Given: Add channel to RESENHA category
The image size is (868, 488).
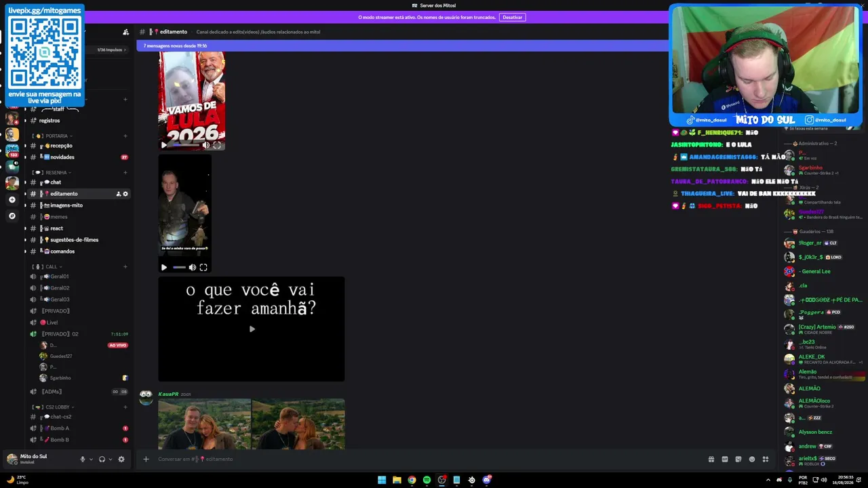Looking at the screenshot, I should [125, 172].
